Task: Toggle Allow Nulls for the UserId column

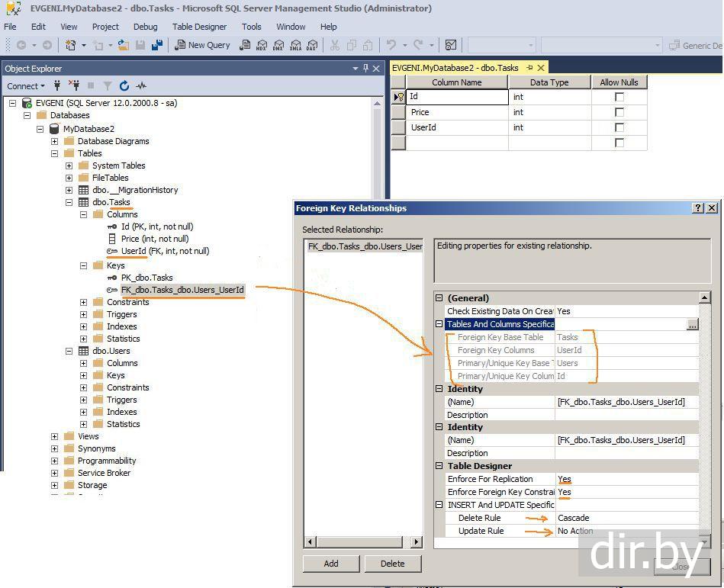Action: 619,127
